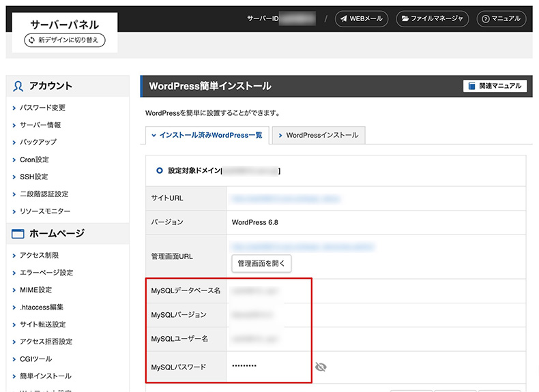This screenshot has height=392, width=539.
Task: Click the ホームページ window icon
Action: click(18, 234)
